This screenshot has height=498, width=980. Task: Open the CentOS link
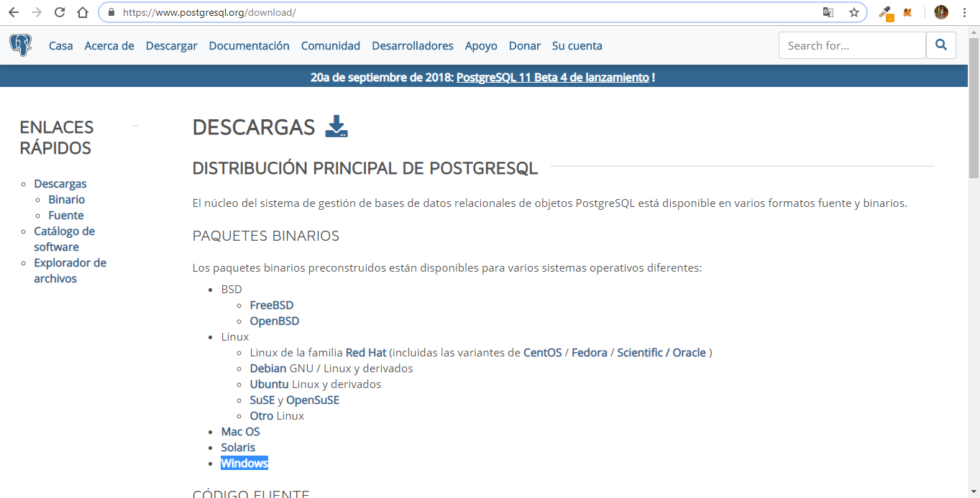(x=543, y=353)
